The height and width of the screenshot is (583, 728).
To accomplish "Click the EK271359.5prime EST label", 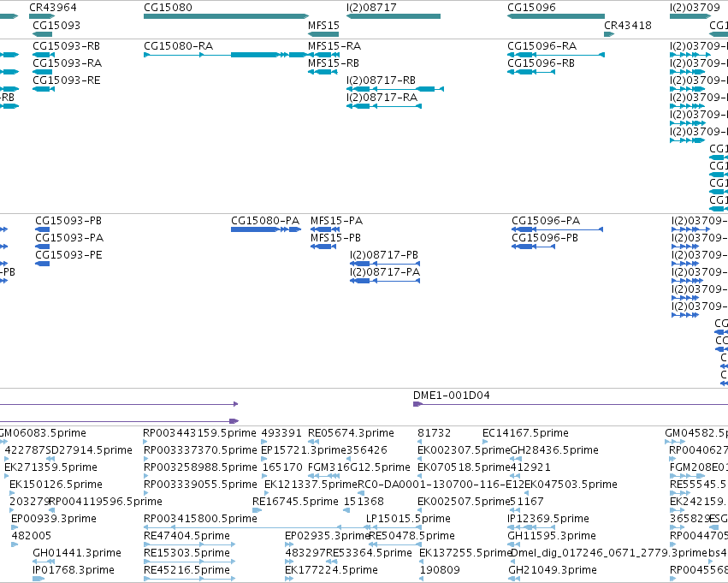I will click(50, 467).
